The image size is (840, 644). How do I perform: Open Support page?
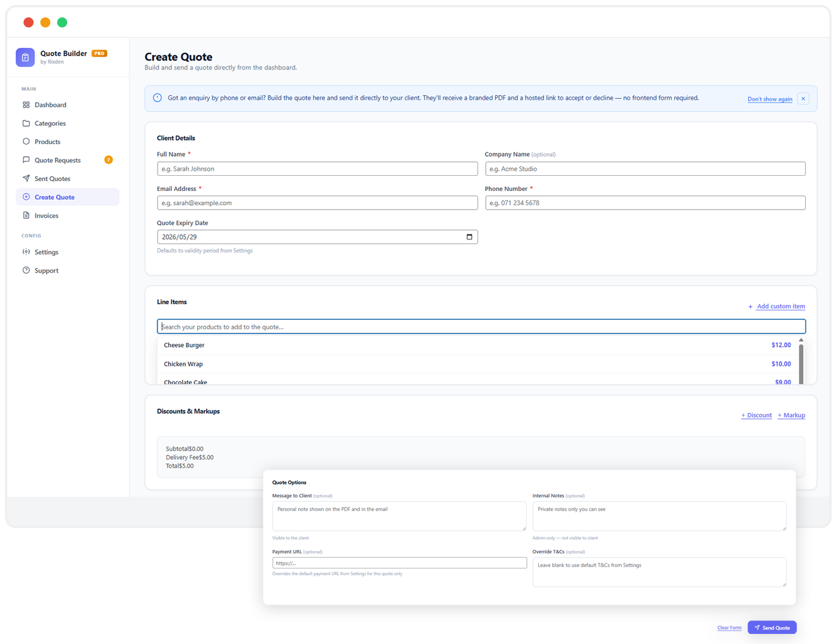point(67,270)
